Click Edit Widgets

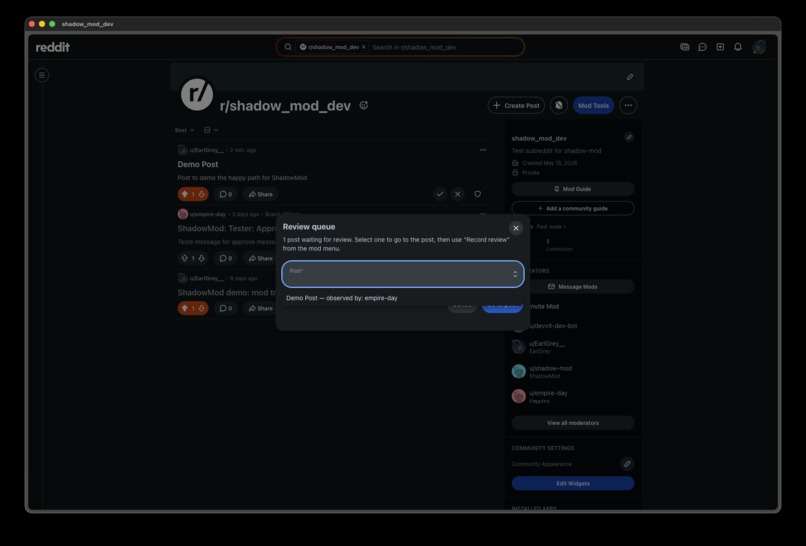[573, 484]
